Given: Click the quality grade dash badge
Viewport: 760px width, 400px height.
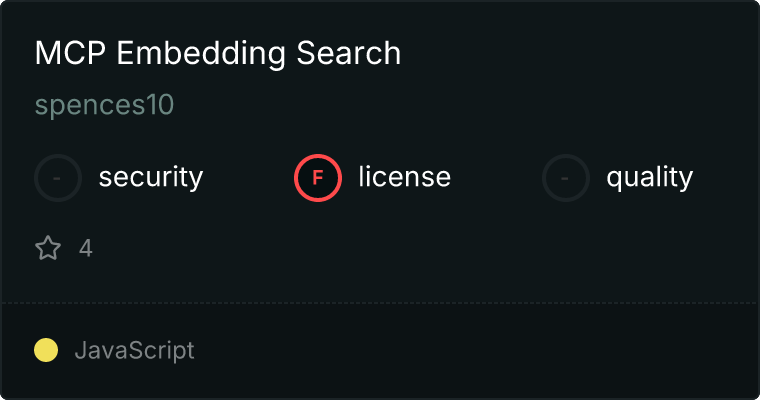Looking at the screenshot, I should [566, 178].
